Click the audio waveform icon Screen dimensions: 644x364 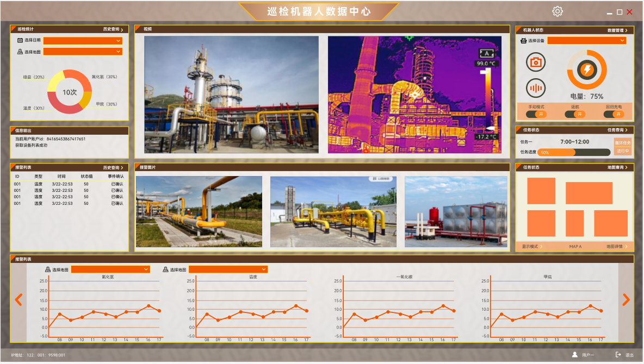536,88
